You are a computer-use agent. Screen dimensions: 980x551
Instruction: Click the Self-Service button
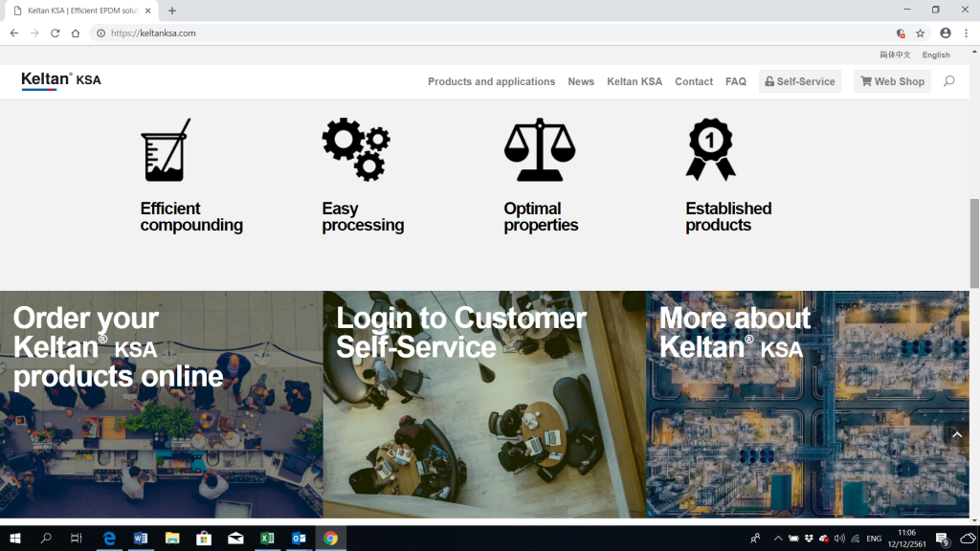(x=800, y=81)
